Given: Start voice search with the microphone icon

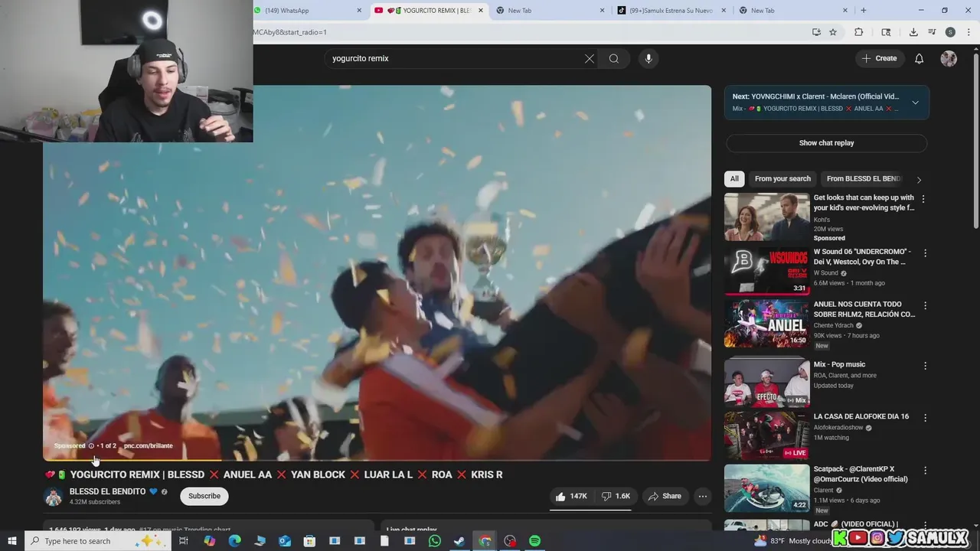Looking at the screenshot, I should point(648,59).
